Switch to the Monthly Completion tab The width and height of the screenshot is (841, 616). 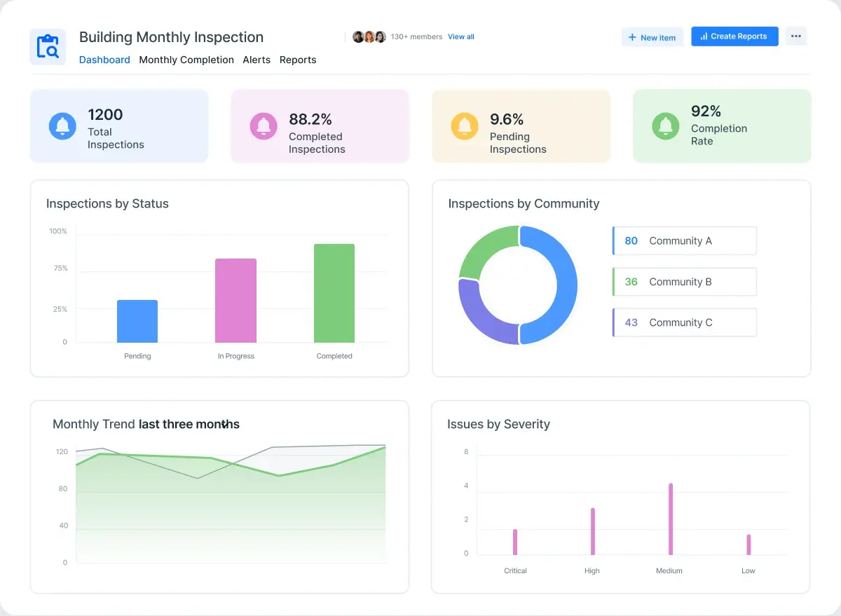186,60
